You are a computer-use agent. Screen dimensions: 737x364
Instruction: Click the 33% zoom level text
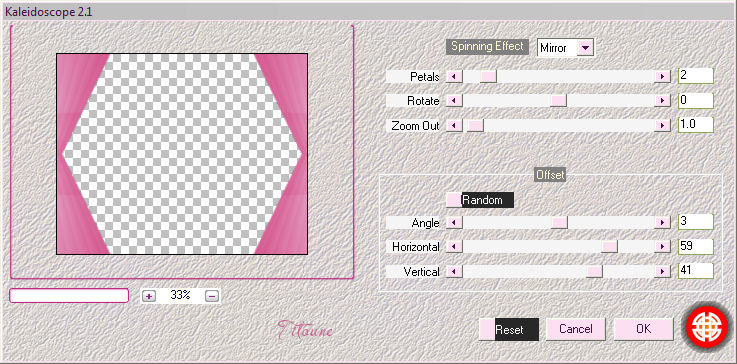point(180,295)
